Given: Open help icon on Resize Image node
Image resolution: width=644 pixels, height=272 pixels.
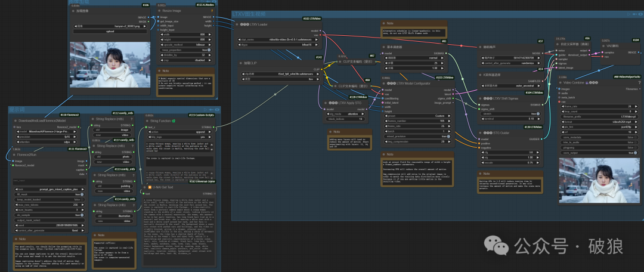Looking at the screenshot, I should (212, 11).
